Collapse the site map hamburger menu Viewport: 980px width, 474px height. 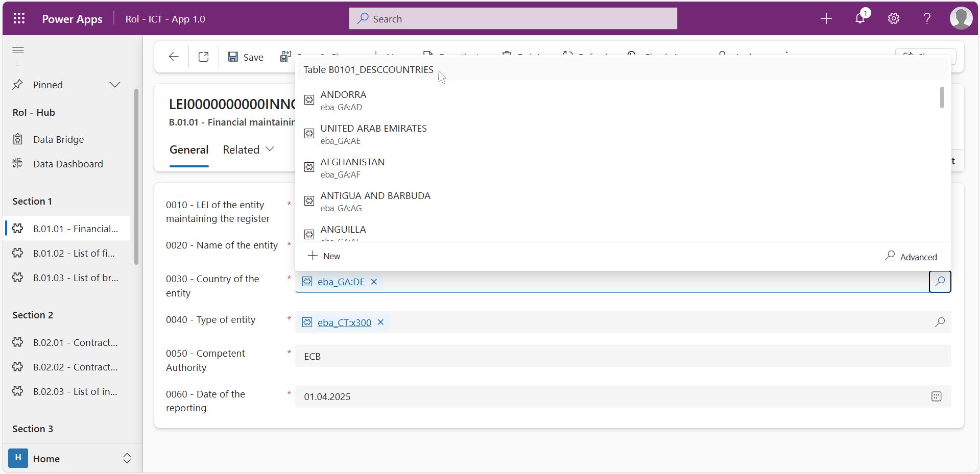pos(18,50)
